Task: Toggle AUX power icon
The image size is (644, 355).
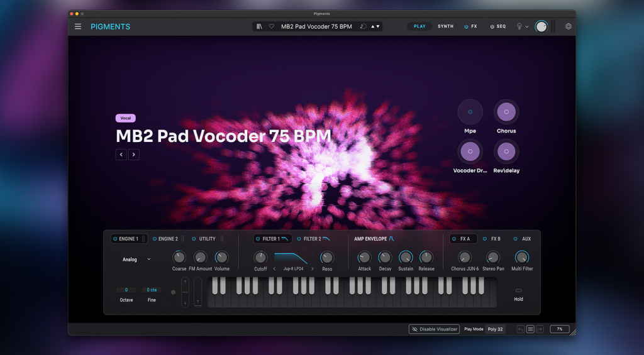Action: click(516, 239)
